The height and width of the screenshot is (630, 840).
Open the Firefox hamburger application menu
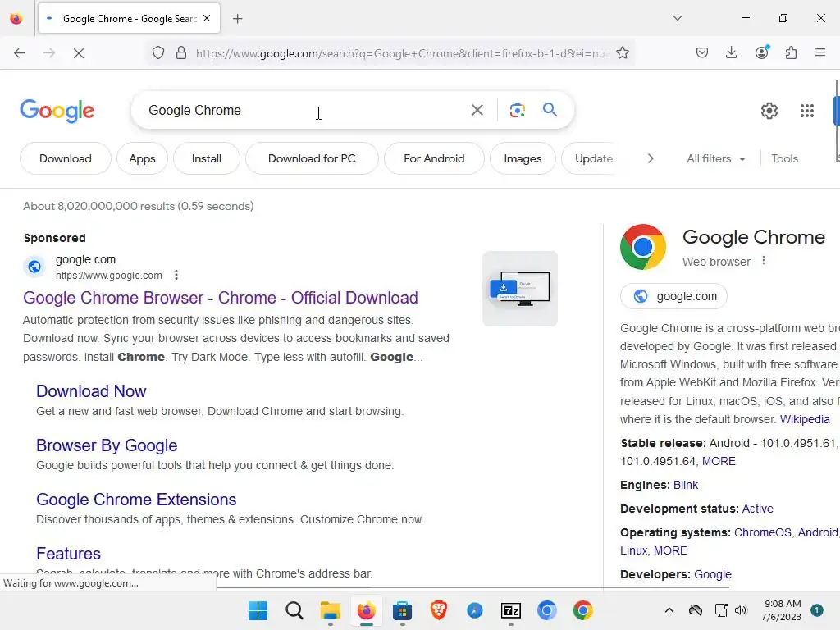click(x=820, y=52)
